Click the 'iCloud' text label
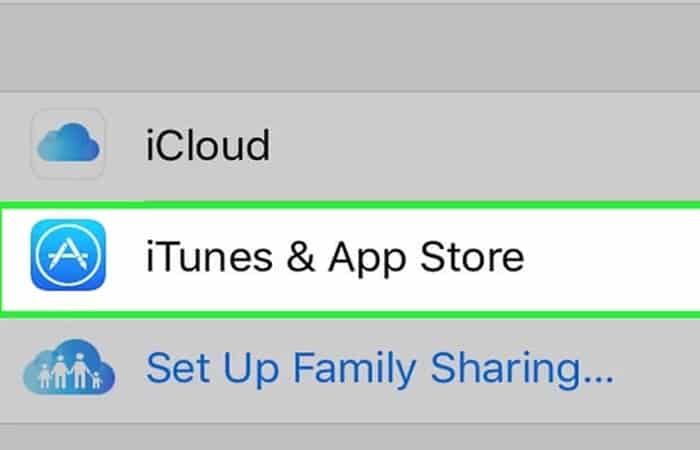The height and width of the screenshot is (450, 700). [208, 145]
